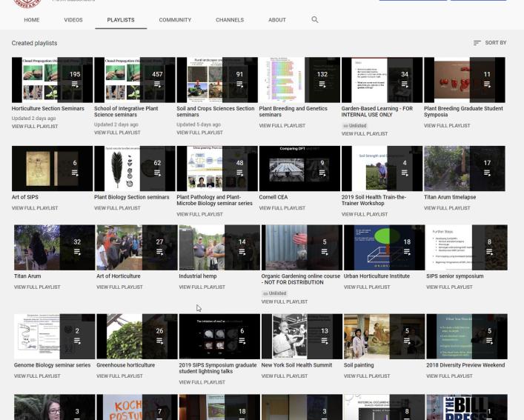Viewport: 524px width, 420px height.
Task: Click the "Created playlists" heading
Action: (x=34, y=43)
